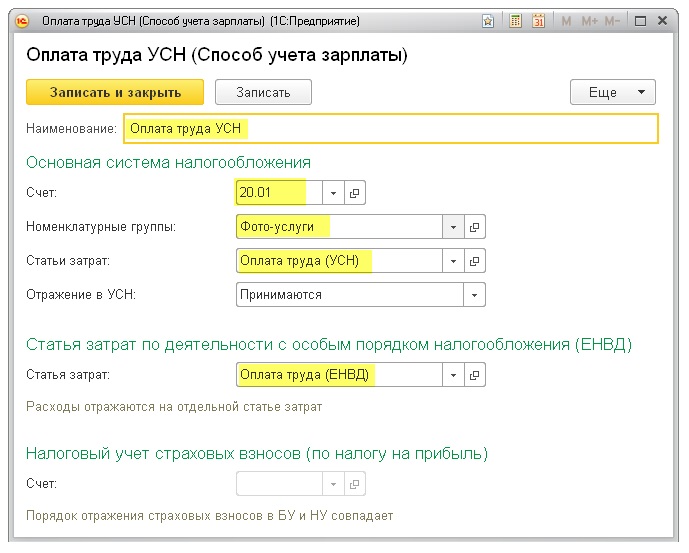The width and height of the screenshot is (689, 553).
Task: Click the Статья затрат по деятельности ЕНВД heading
Action: (x=329, y=344)
